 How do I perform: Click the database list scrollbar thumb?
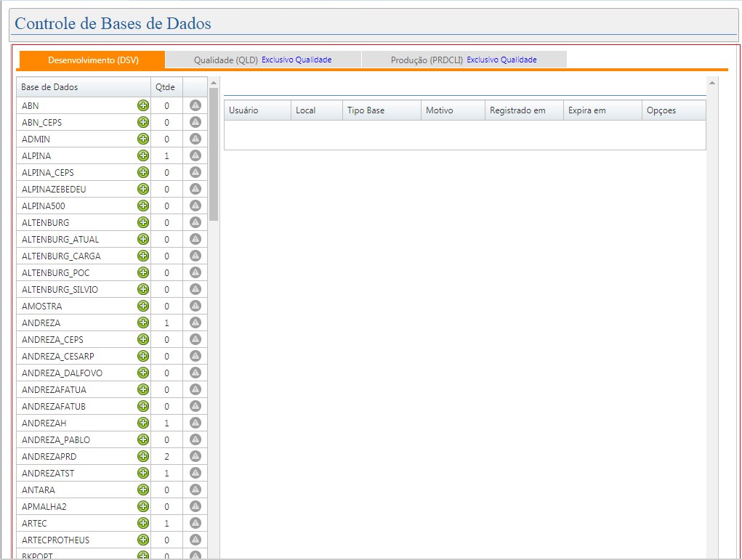tap(214, 153)
